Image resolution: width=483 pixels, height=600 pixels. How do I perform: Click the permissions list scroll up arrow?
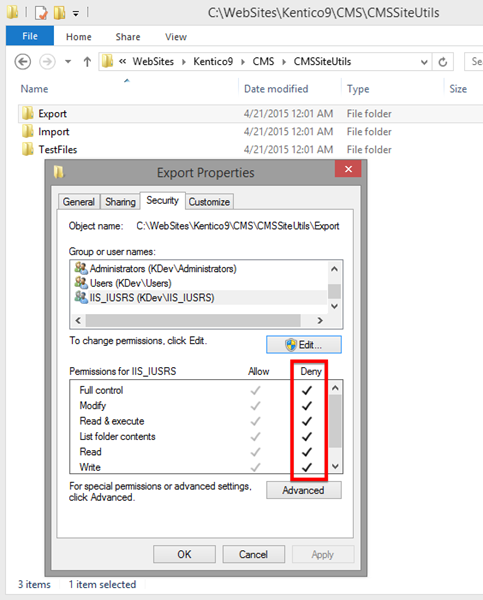335,388
